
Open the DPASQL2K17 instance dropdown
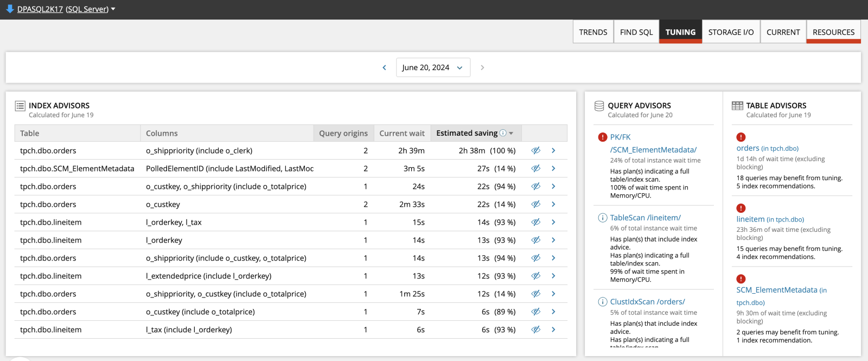click(x=113, y=9)
